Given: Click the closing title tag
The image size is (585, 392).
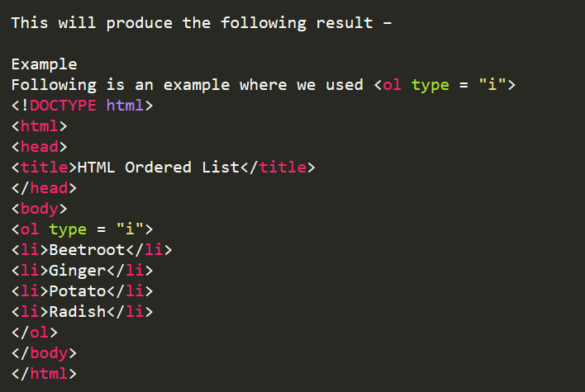Looking at the screenshot, I should [x=278, y=168].
